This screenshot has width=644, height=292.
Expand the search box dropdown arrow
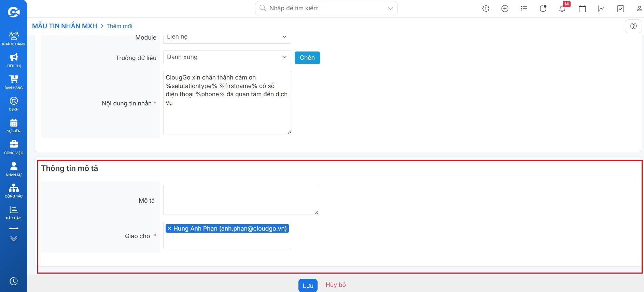(x=391, y=9)
